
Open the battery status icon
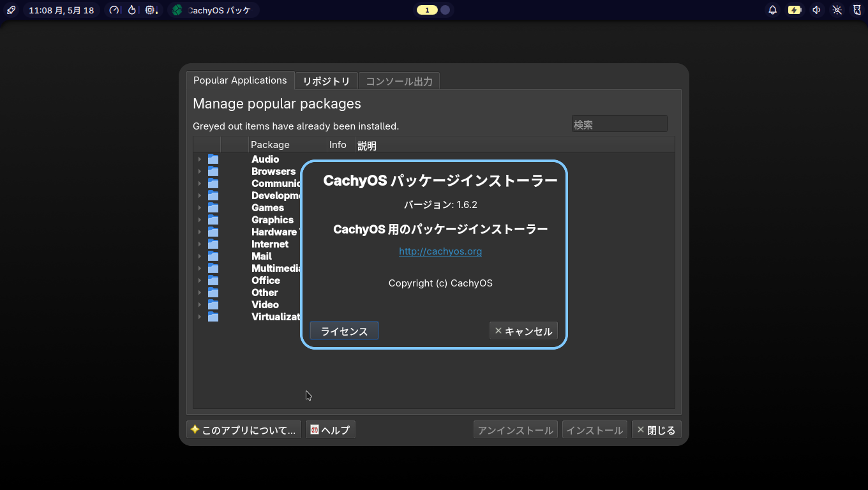(795, 10)
